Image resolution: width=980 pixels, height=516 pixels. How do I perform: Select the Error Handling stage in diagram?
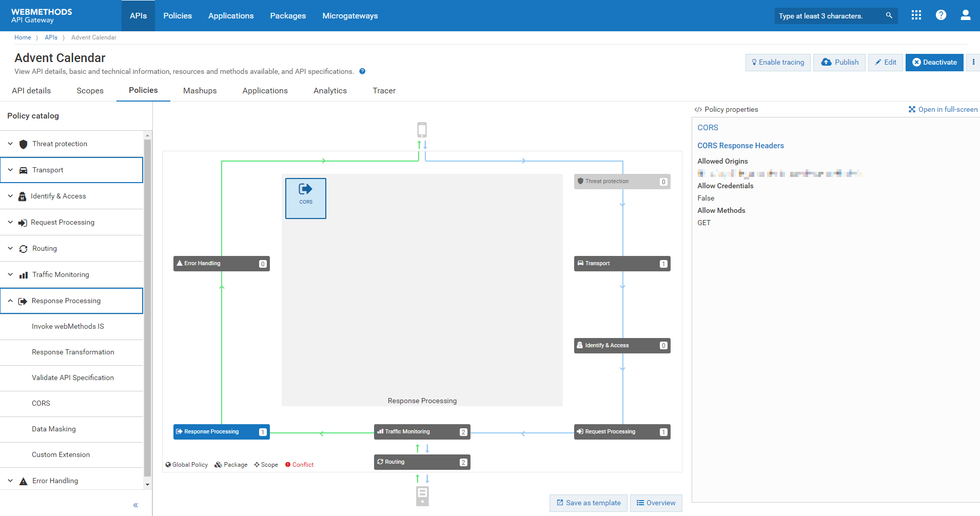[x=222, y=264]
